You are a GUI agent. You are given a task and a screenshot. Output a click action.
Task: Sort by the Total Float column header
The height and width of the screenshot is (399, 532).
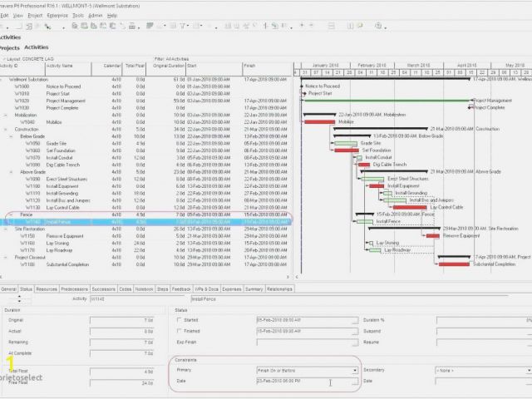pyautogui.click(x=135, y=66)
